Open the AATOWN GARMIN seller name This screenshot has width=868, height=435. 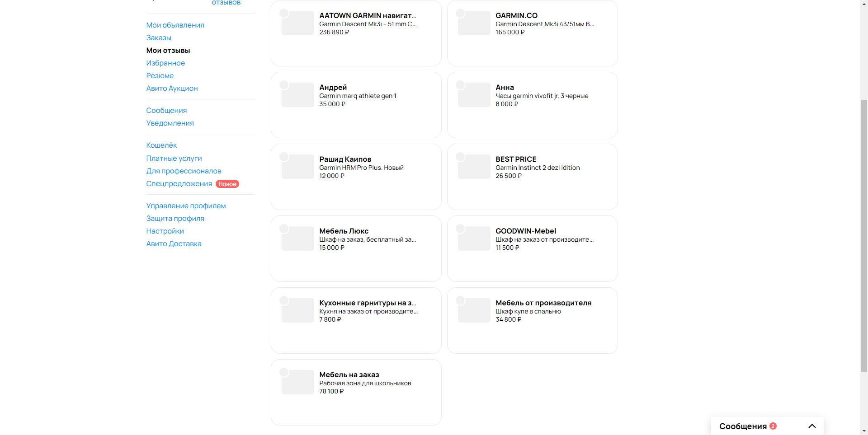click(x=368, y=16)
